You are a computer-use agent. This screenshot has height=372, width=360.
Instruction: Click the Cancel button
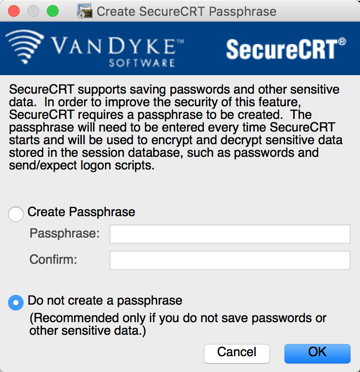point(237,354)
